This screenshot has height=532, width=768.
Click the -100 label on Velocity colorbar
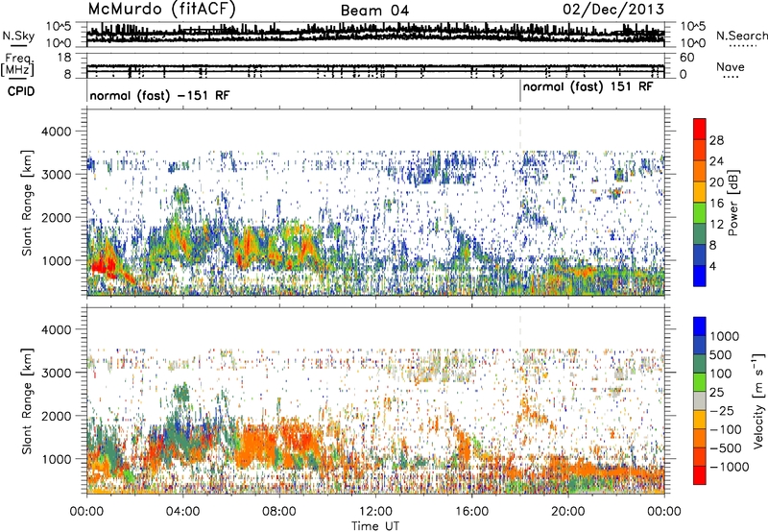(725, 429)
